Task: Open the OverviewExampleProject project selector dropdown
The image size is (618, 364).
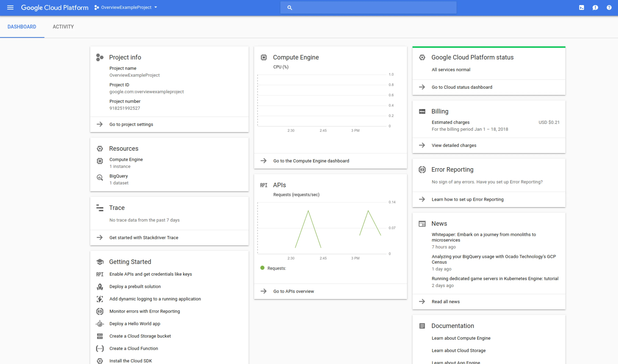Action: click(x=126, y=8)
